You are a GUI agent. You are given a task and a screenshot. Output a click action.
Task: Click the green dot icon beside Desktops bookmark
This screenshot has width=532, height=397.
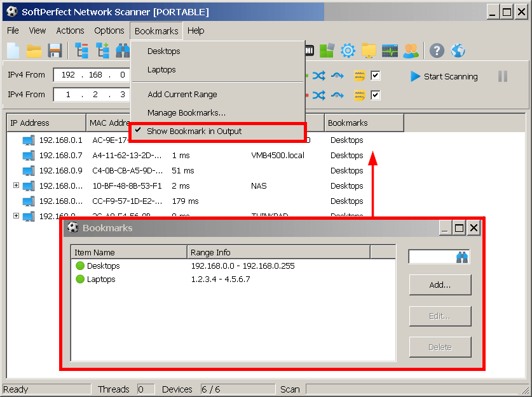[80, 266]
